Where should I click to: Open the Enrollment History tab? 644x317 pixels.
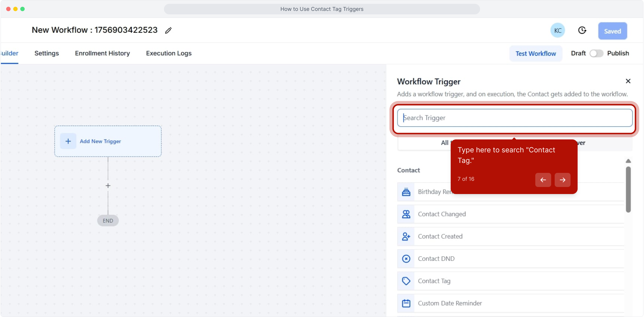point(102,53)
